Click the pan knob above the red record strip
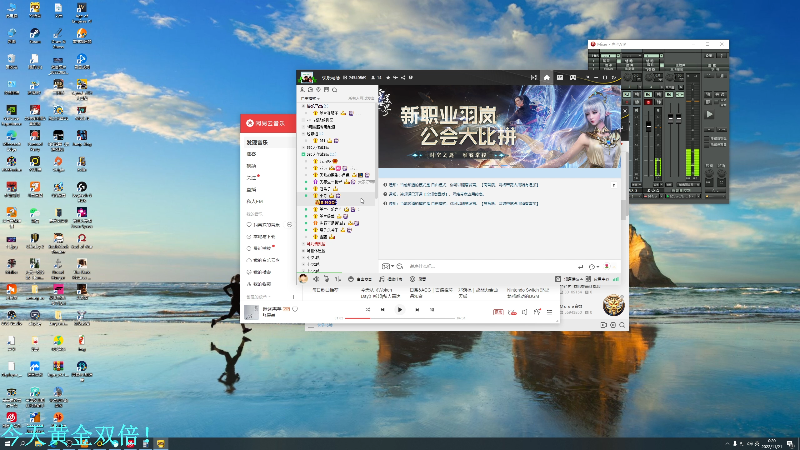800x450 pixels. pyautogui.click(x=649, y=78)
